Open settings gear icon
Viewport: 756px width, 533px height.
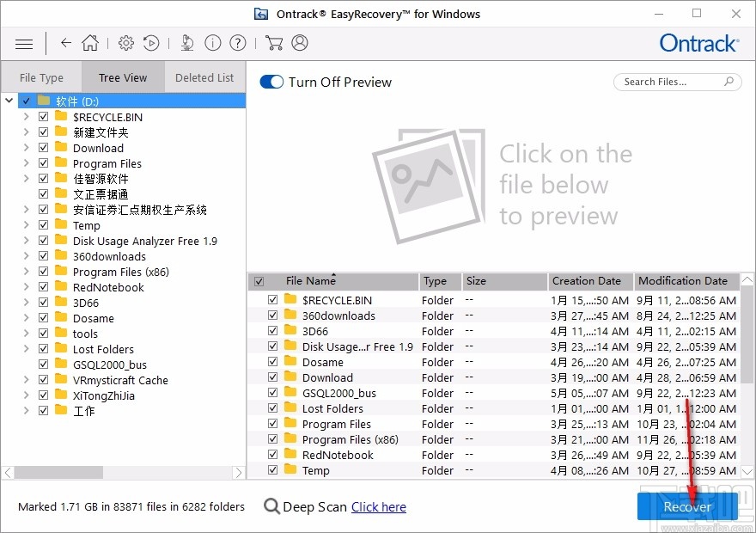coord(126,43)
